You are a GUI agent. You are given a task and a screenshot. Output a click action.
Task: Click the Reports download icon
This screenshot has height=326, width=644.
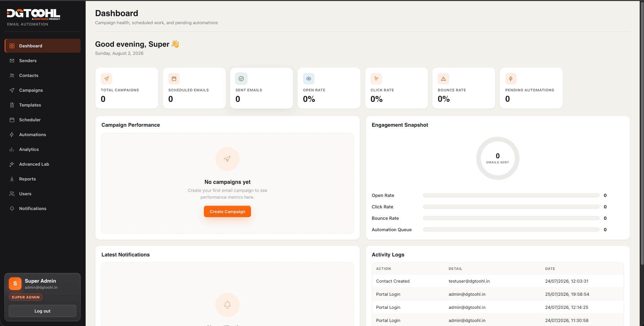click(12, 179)
